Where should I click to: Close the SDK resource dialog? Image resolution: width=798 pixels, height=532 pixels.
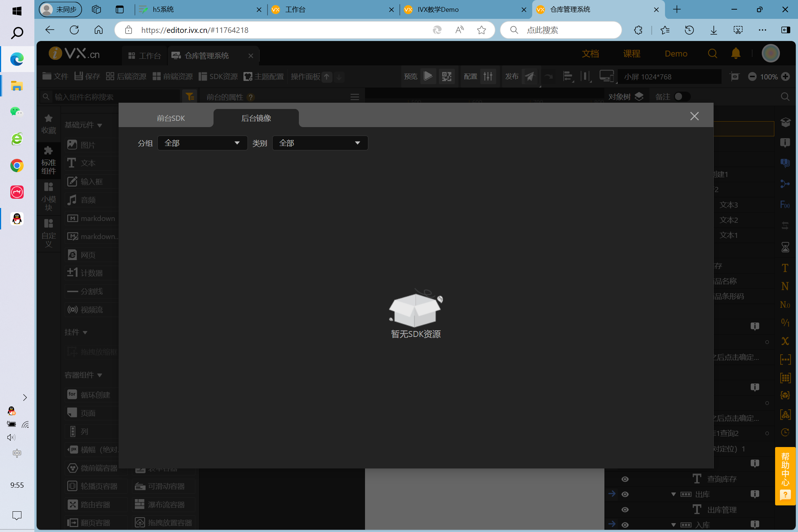[x=694, y=116]
